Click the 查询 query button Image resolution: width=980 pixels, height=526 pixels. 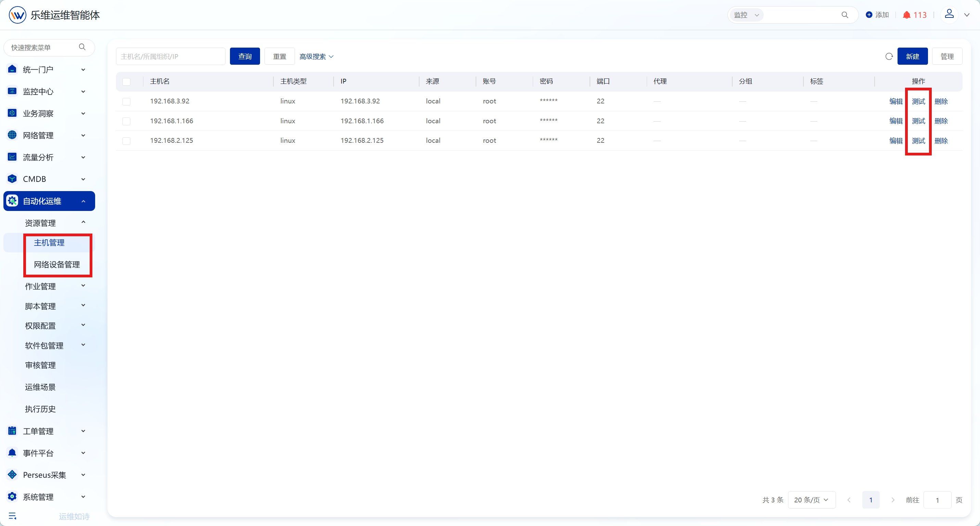click(x=245, y=56)
